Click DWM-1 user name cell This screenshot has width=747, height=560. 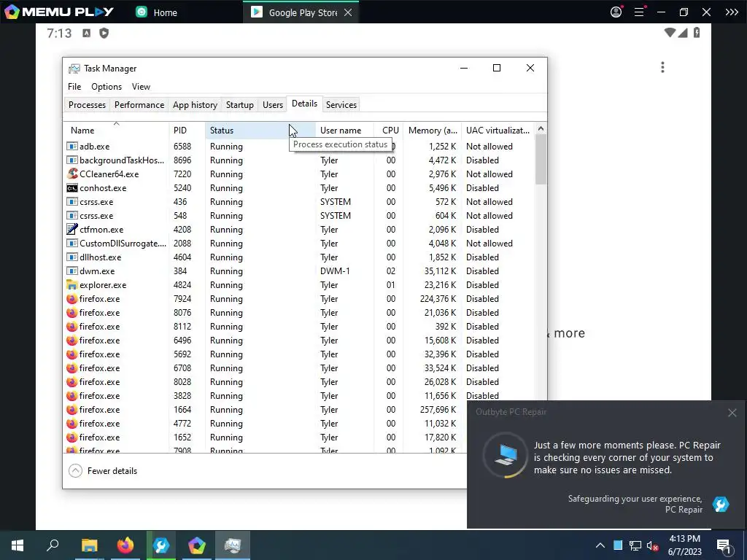click(x=335, y=271)
